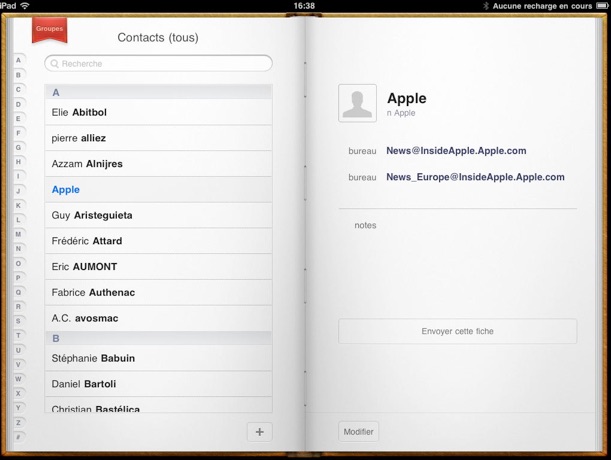The width and height of the screenshot is (611, 460).
Task: Tap the plus add-contact button
Action: click(x=260, y=432)
